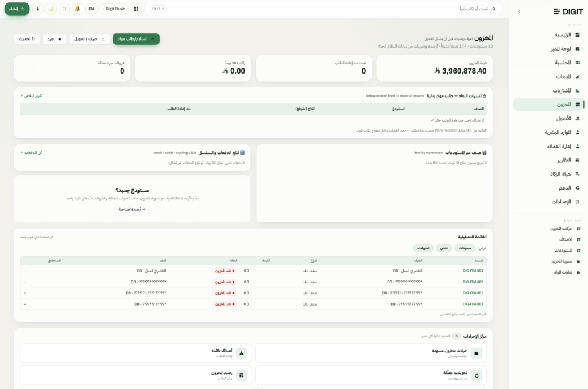Click the جرد stock count button
The image size is (588, 389).
(55, 39)
